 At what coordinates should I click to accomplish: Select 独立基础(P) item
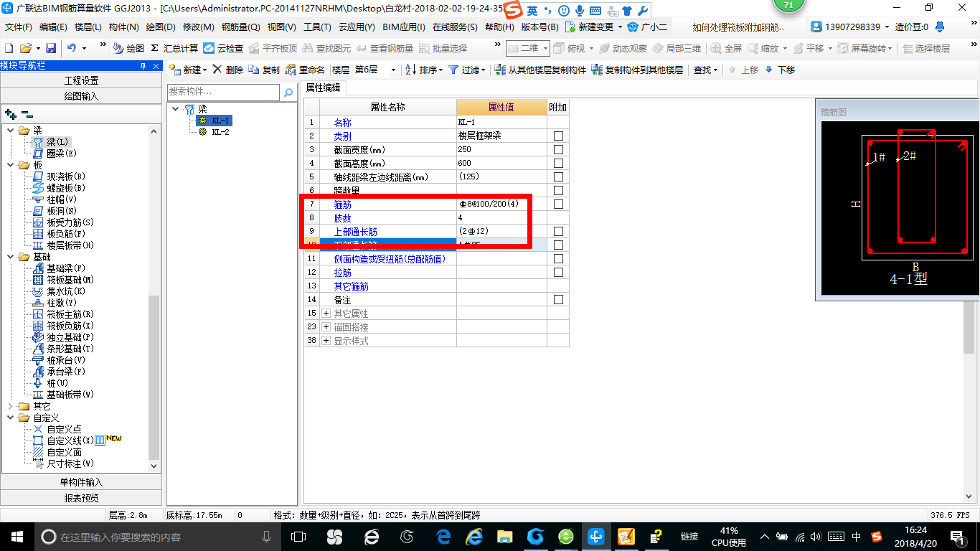click(63, 337)
